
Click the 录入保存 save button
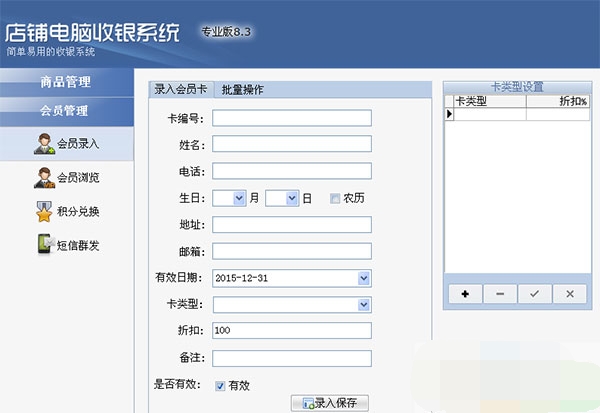330,404
